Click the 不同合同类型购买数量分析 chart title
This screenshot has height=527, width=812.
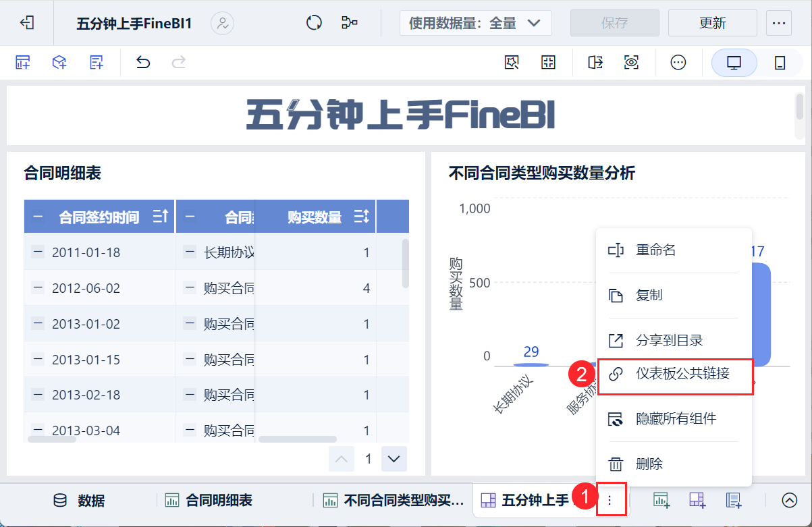pyautogui.click(x=542, y=173)
